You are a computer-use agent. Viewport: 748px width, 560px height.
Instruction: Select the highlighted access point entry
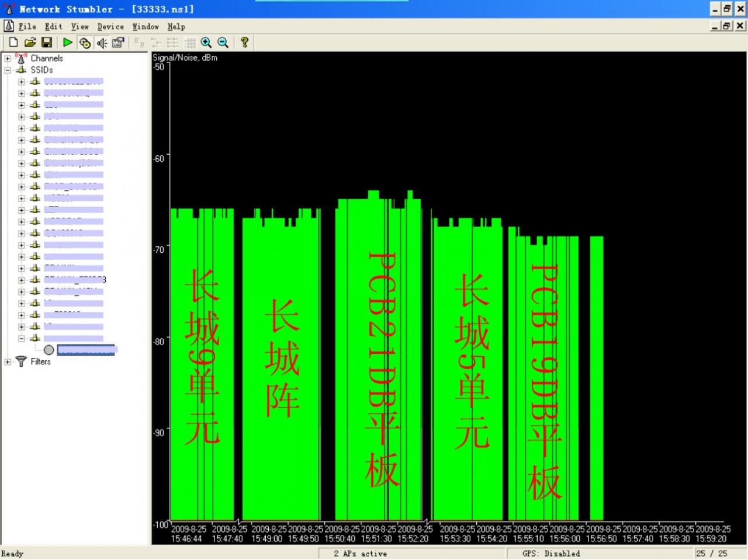point(86,350)
